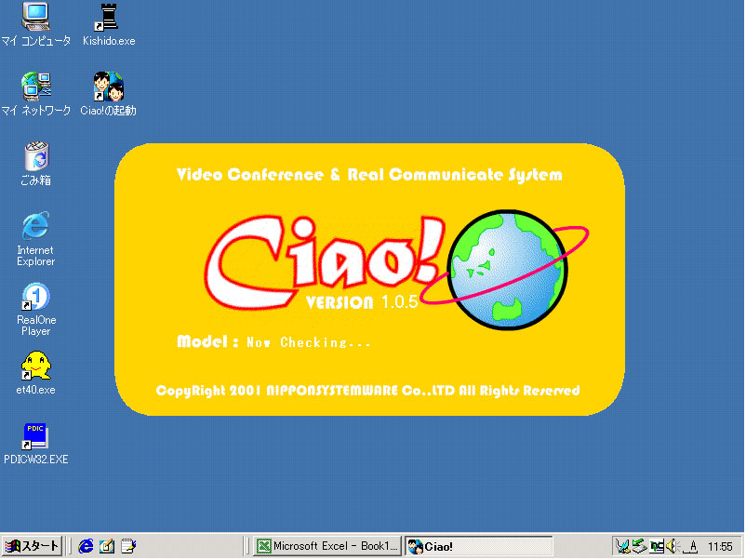Viewport: 746px width, 560px height.
Task: Click the Ciao!の起動 desktop shortcut
Action: pyautogui.click(x=108, y=87)
